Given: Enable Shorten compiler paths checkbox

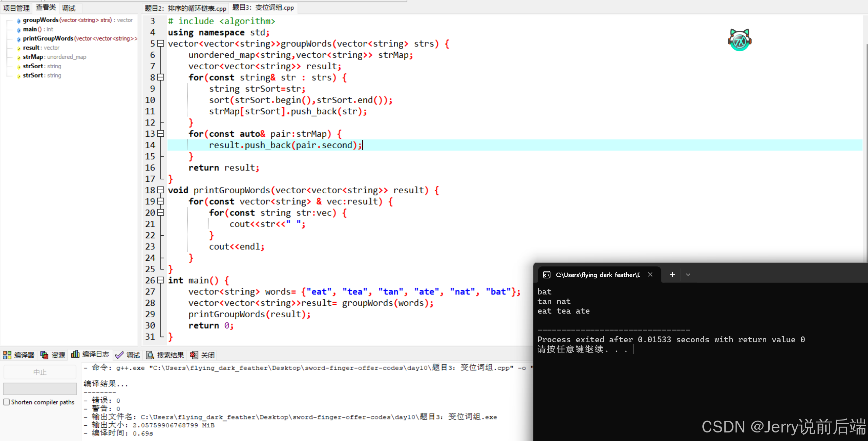Looking at the screenshot, I should coord(6,402).
